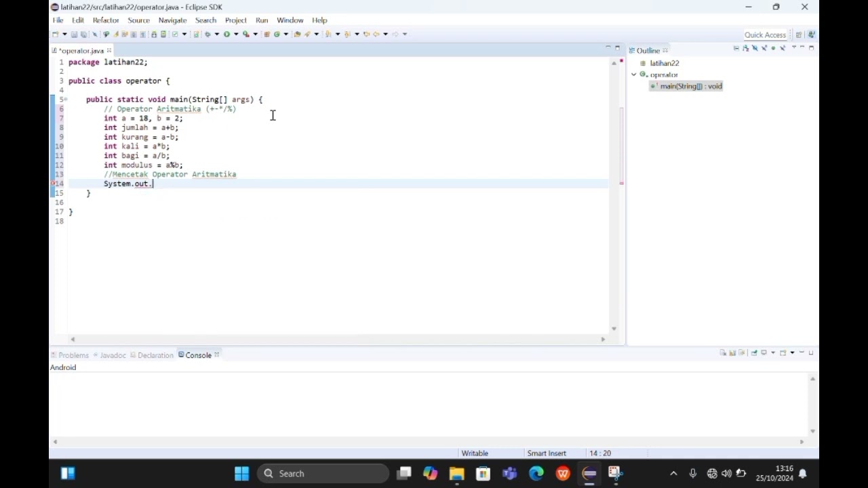Viewport: 868px width, 488px height.
Task: Open the Debug dropdown arrow
Action: 217,34
